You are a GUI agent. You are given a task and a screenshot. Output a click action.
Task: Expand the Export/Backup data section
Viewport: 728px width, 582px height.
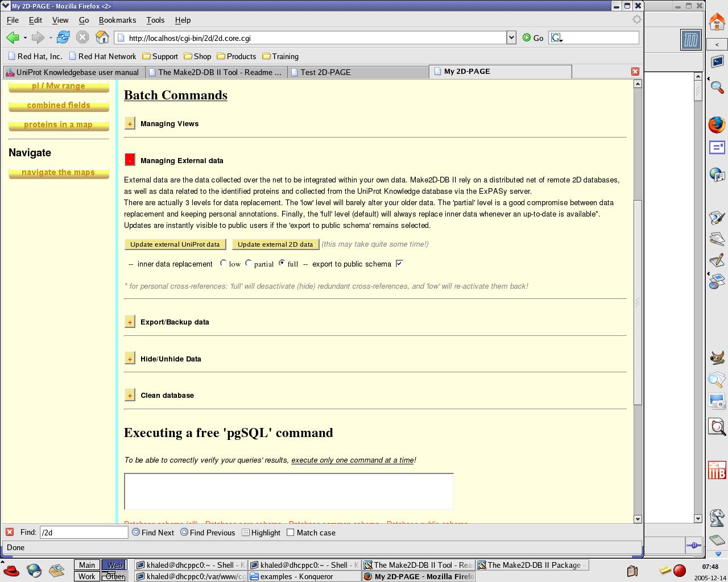[130, 322]
